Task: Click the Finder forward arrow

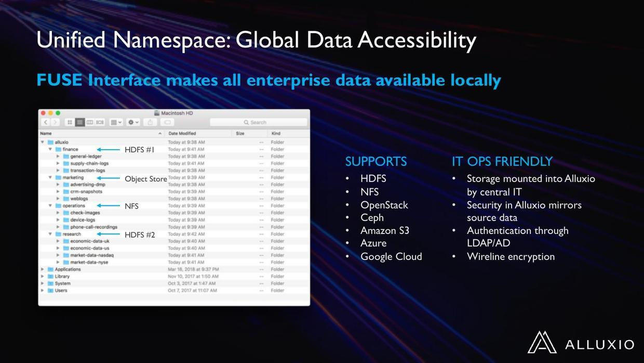Action: point(55,122)
